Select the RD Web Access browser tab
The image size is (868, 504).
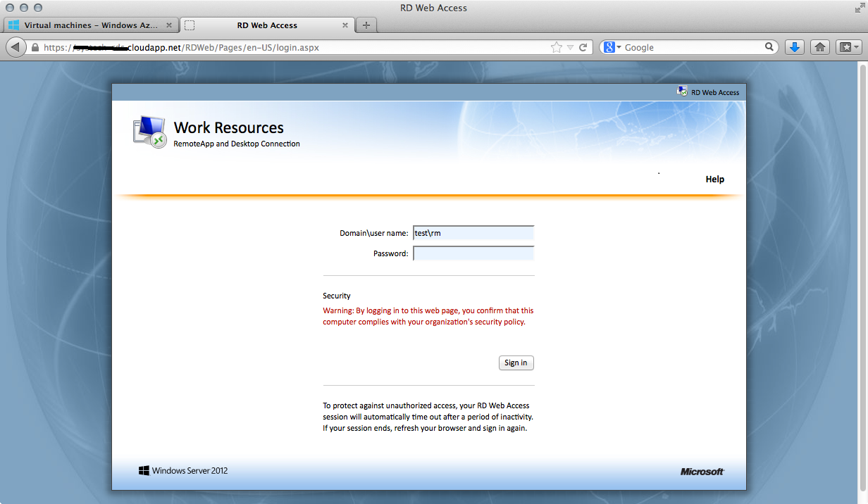pos(267,25)
